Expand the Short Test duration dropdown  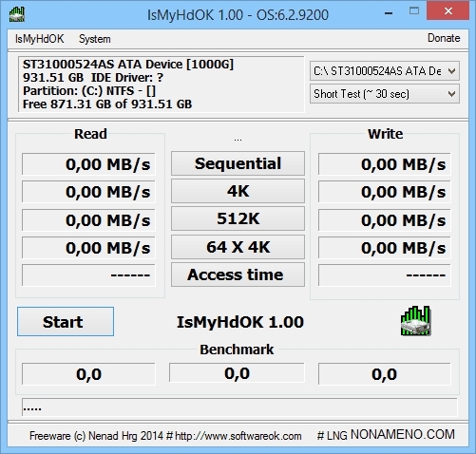[385, 94]
